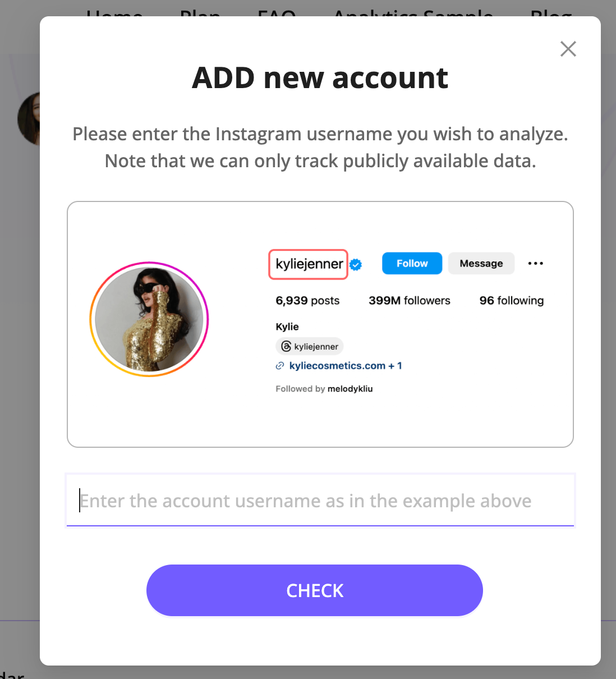Open the 96 following list
This screenshot has height=679, width=616.
point(512,301)
